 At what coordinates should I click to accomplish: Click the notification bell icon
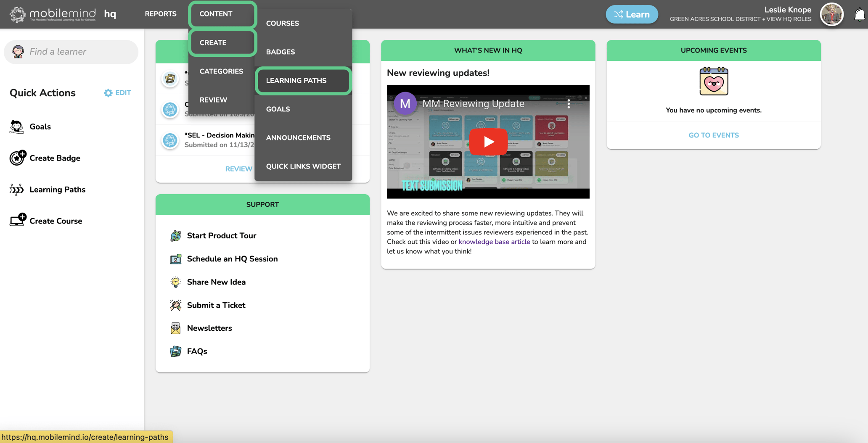860,15
